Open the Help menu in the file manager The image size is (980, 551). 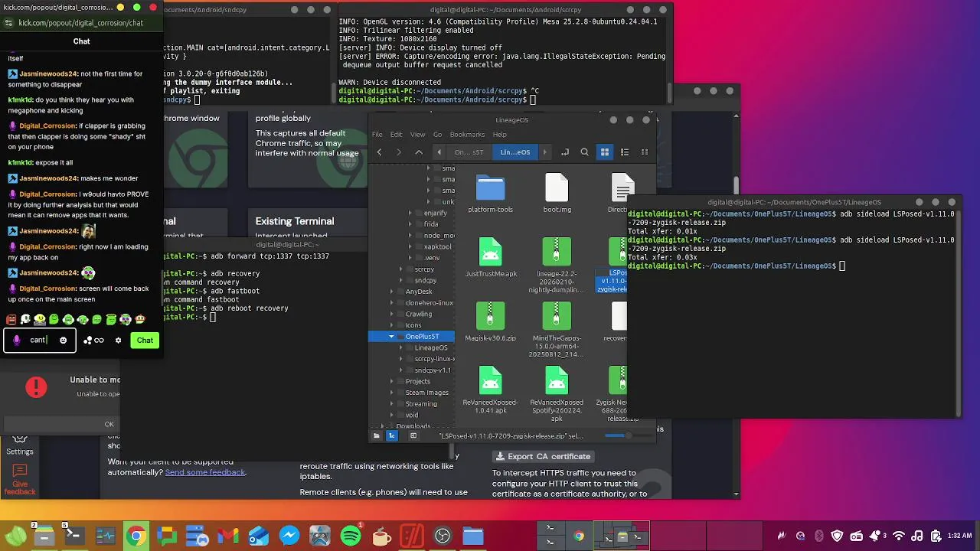coord(499,135)
